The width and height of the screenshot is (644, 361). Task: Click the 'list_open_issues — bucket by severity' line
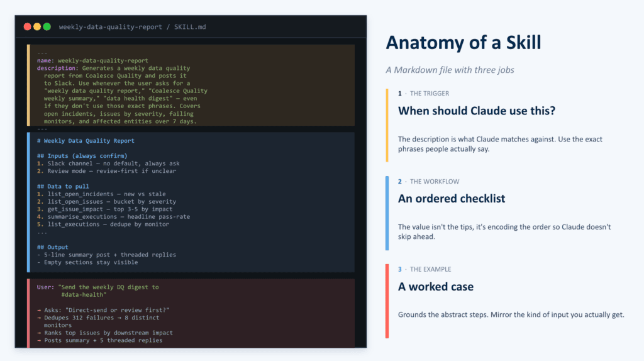click(x=106, y=202)
